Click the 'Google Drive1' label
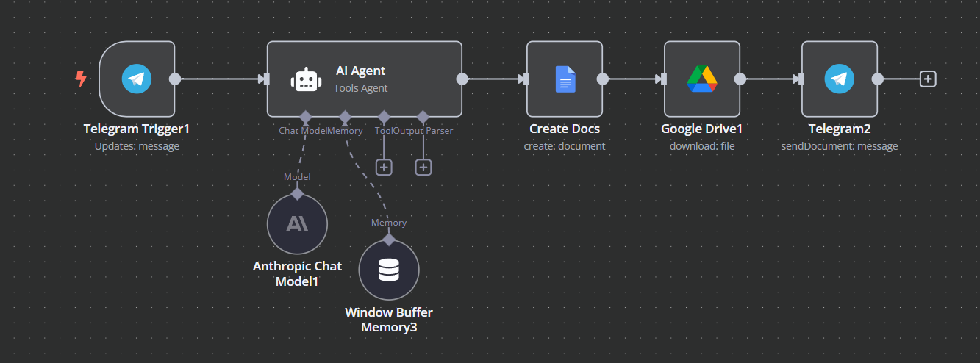 [x=702, y=129]
